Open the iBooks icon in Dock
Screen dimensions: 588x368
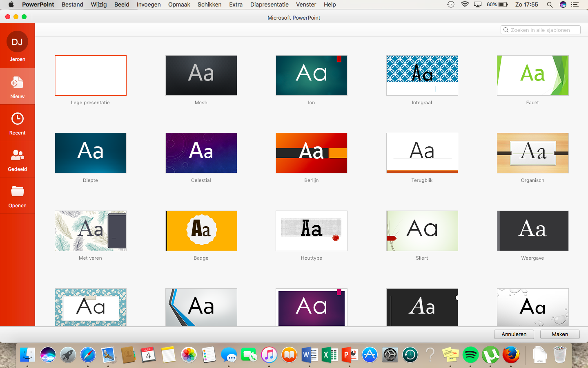[x=289, y=355]
